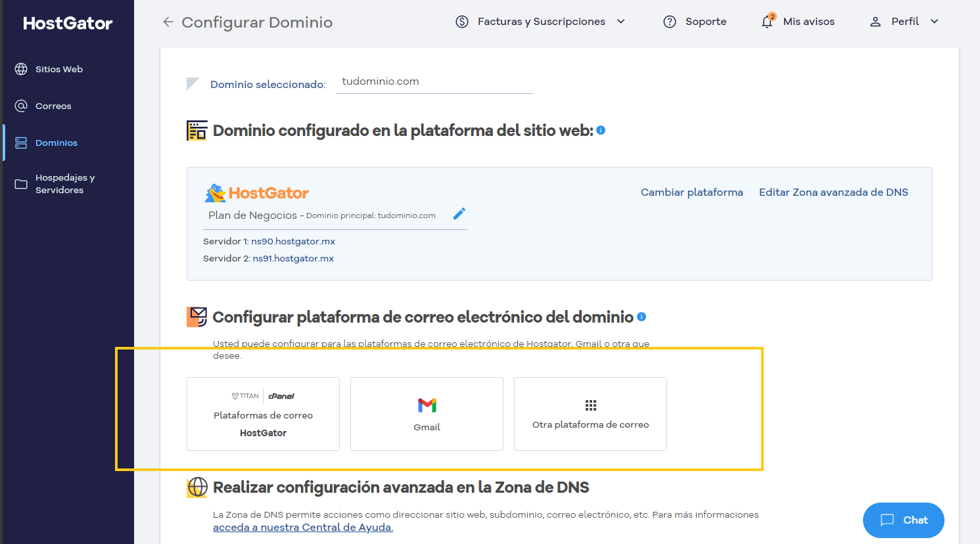This screenshot has width=980, height=544.
Task: Click the chat bubble icon
Action: 887,520
